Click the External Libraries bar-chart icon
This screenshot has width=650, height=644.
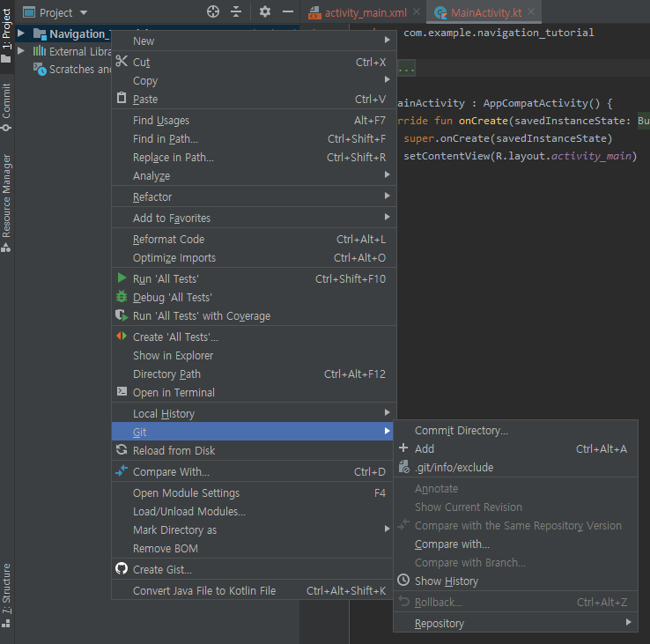[x=40, y=51]
